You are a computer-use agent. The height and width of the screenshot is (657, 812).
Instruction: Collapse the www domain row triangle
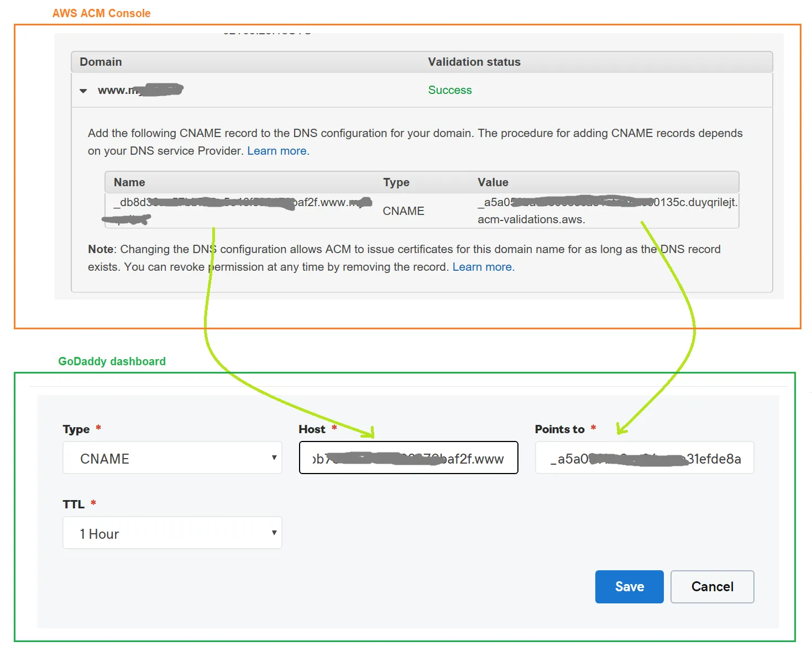point(83,91)
